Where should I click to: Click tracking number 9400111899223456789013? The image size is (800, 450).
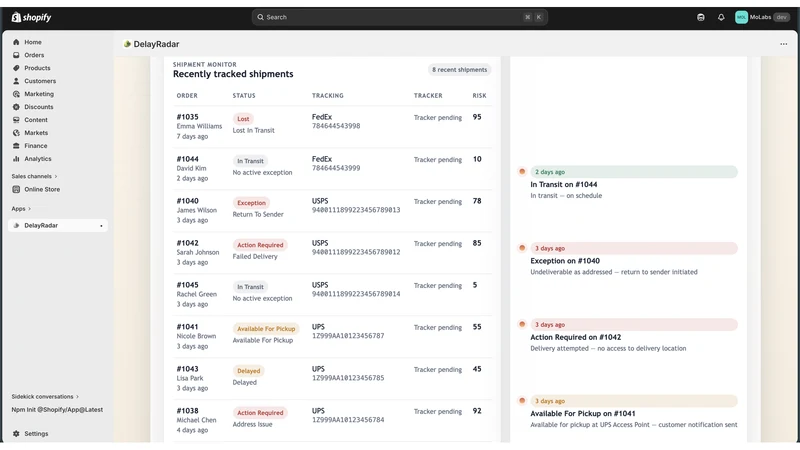pyautogui.click(x=356, y=210)
